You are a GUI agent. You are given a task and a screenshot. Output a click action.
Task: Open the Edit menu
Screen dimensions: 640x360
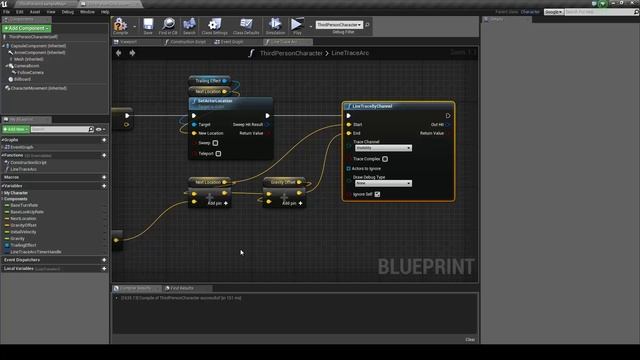click(x=20, y=12)
